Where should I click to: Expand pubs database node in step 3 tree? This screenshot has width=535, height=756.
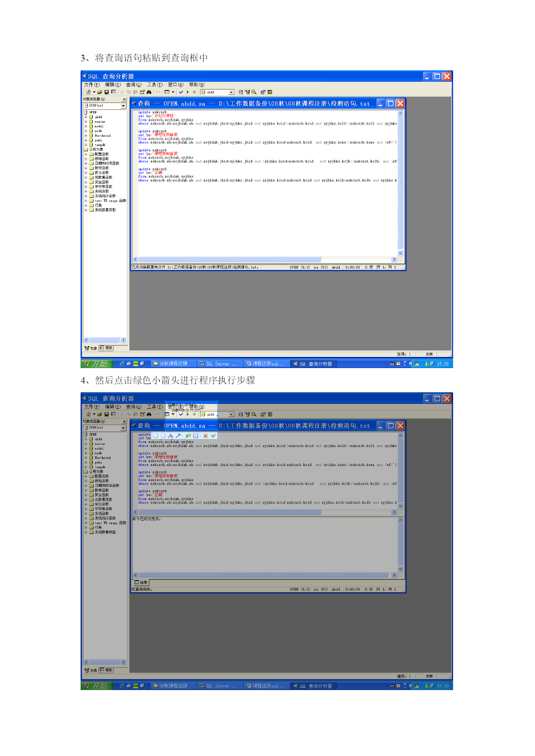point(86,140)
